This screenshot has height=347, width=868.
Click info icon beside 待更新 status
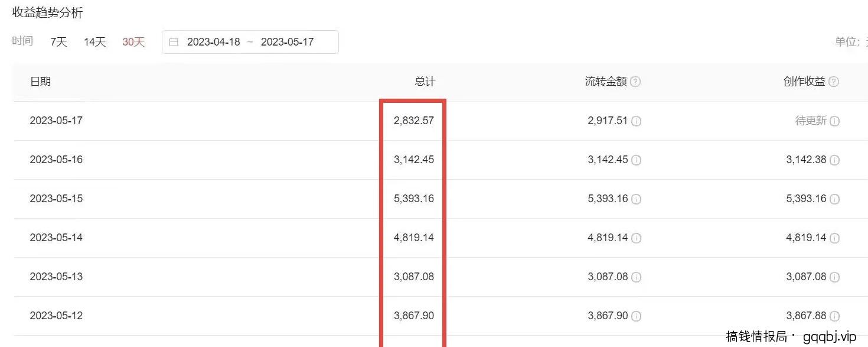tap(834, 121)
